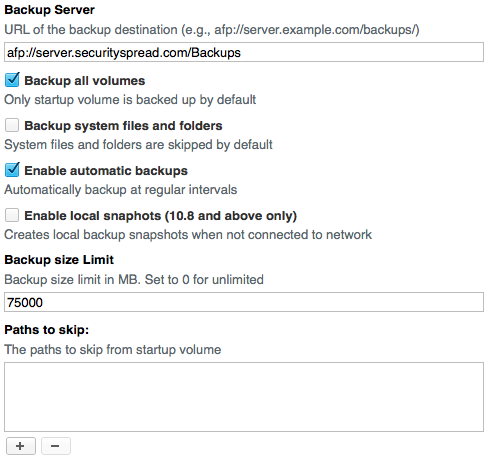Focus the Backup Server URL field
489x459 pixels.
click(244, 52)
